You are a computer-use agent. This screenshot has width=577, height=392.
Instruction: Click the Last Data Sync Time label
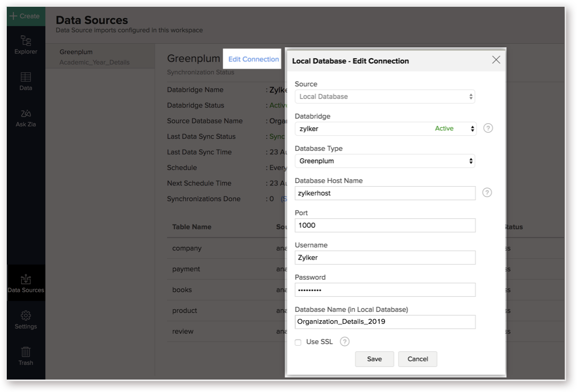(x=199, y=152)
